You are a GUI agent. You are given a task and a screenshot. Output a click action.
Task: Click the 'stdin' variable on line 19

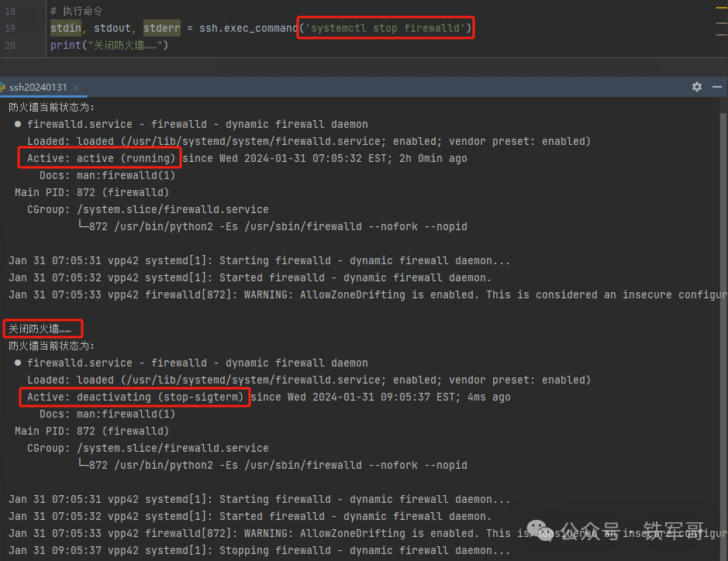click(x=65, y=29)
